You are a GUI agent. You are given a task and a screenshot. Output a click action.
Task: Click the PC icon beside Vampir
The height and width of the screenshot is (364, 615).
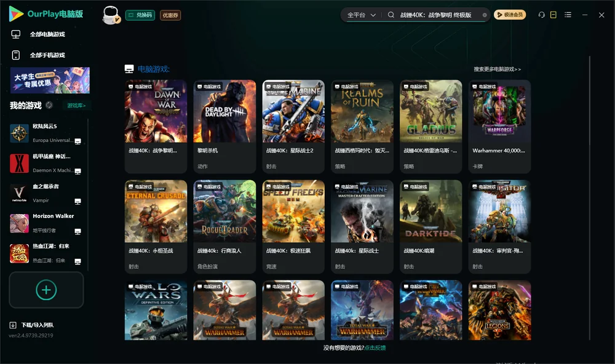(77, 201)
